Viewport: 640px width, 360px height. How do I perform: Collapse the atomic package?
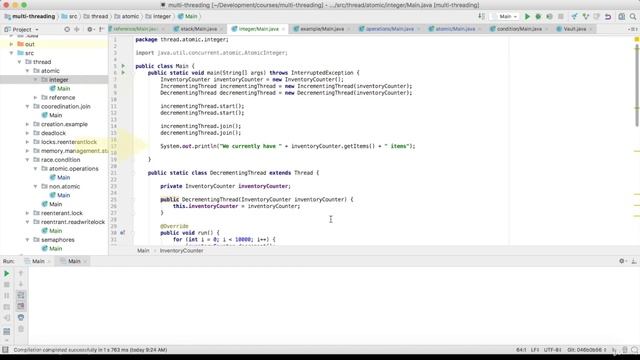point(27,71)
